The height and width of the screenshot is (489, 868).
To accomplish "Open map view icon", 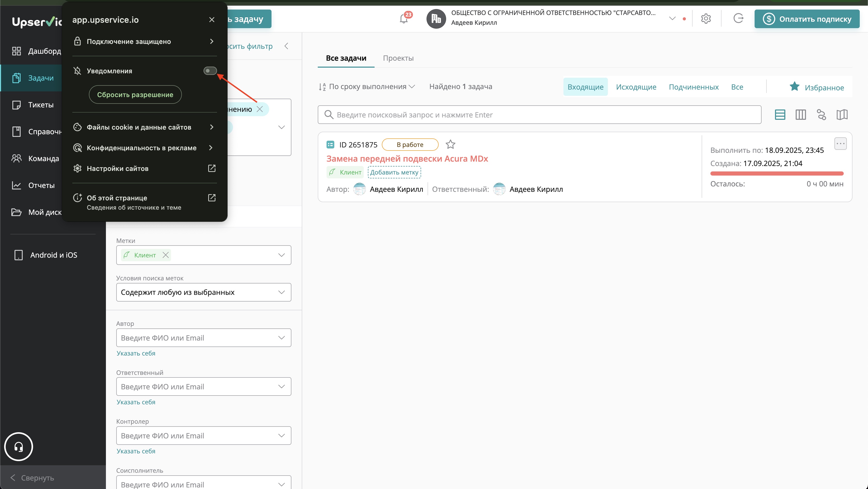I will click(x=842, y=115).
